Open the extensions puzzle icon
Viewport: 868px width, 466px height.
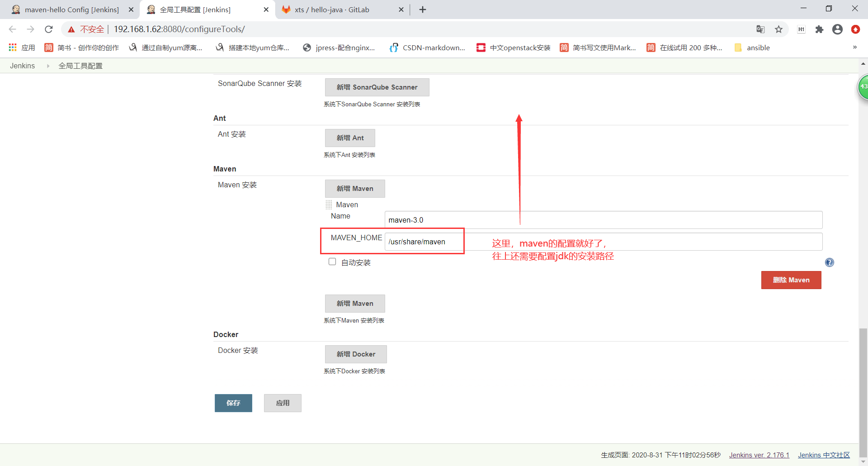click(x=819, y=29)
